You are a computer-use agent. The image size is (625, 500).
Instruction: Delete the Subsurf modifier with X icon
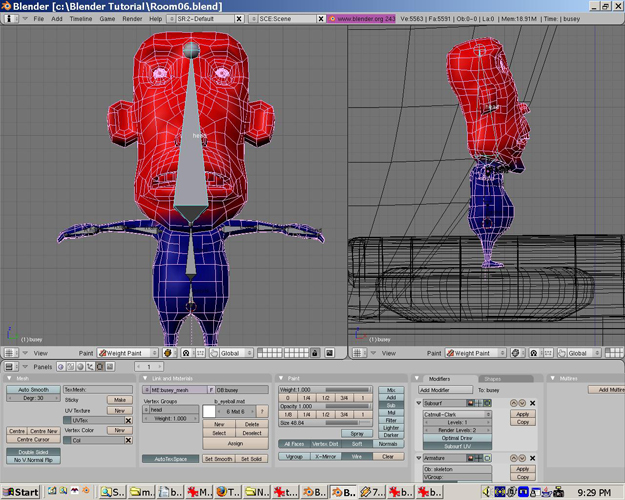[x=532, y=403]
